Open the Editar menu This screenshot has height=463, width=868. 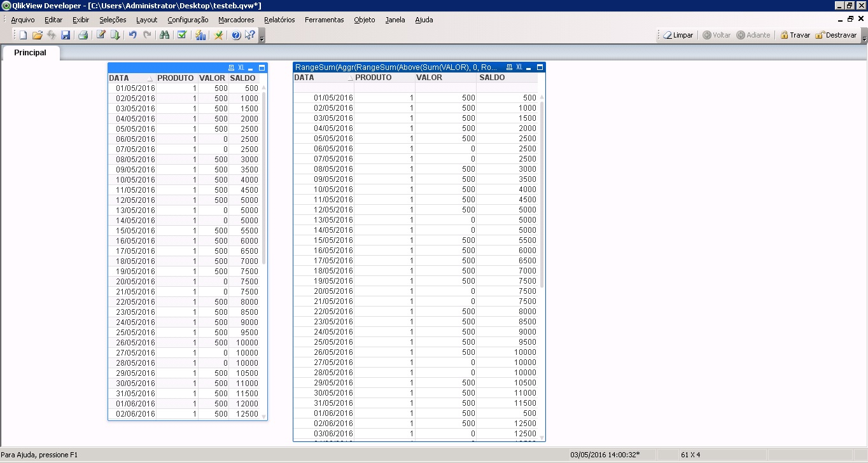53,20
